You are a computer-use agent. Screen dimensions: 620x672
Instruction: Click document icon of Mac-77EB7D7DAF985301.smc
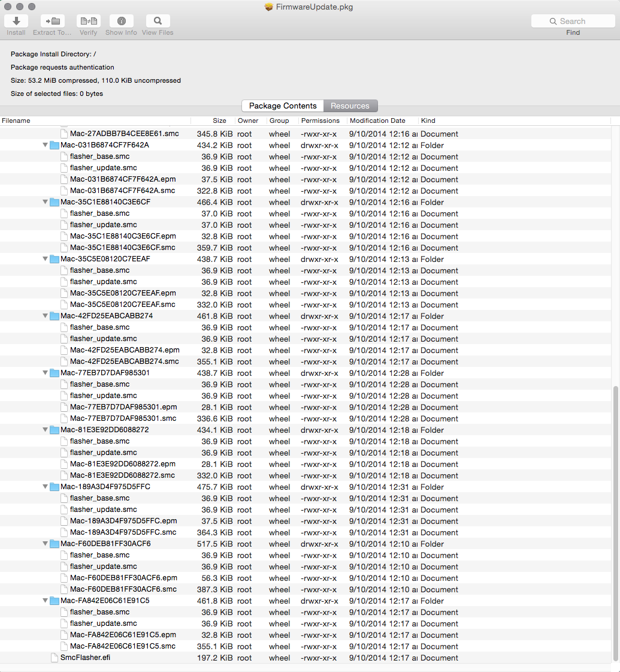pyautogui.click(x=64, y=418)
